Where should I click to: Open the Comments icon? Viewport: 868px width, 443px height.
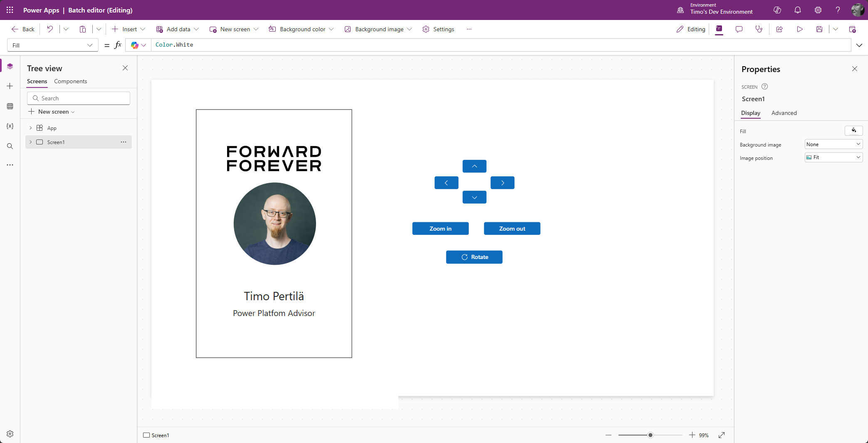coord(739,29)
